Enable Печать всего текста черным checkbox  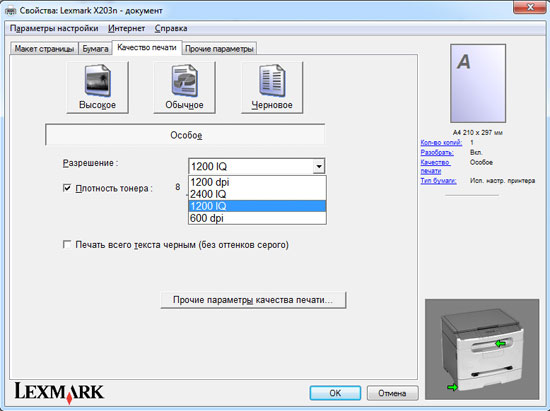coord(67,244)
